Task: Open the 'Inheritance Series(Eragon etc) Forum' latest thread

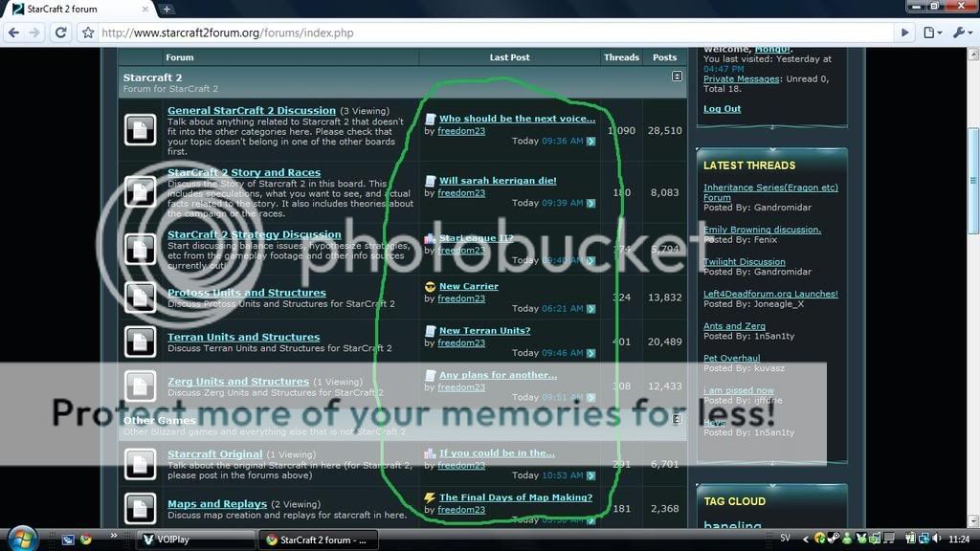Action: click(770, 192)
